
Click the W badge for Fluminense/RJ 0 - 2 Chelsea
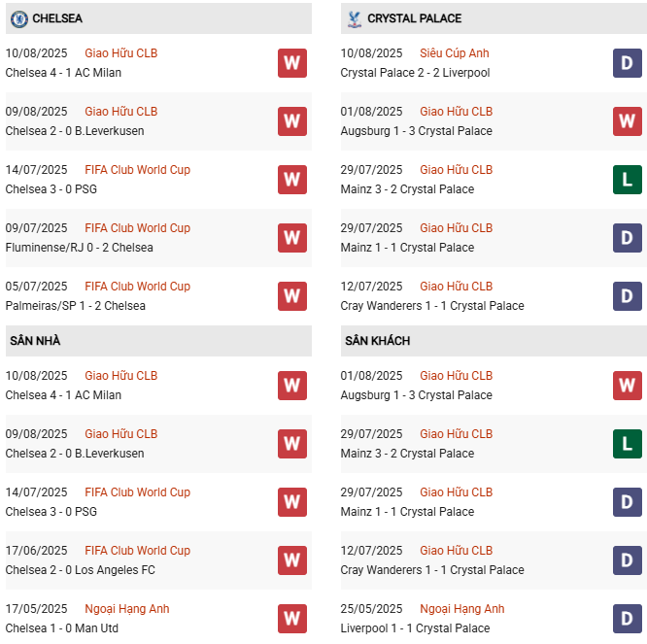(291, 238)
